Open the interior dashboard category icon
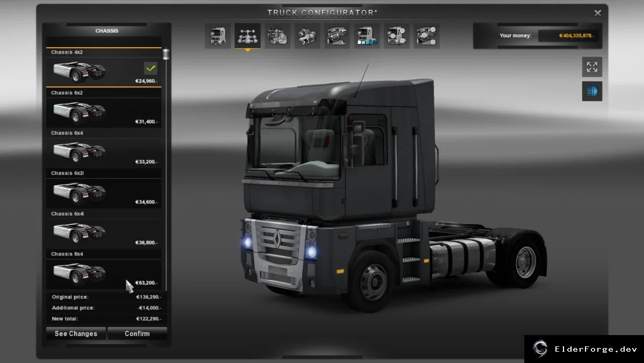This screenshot has width=644, height=363. (x=337, y=36)
